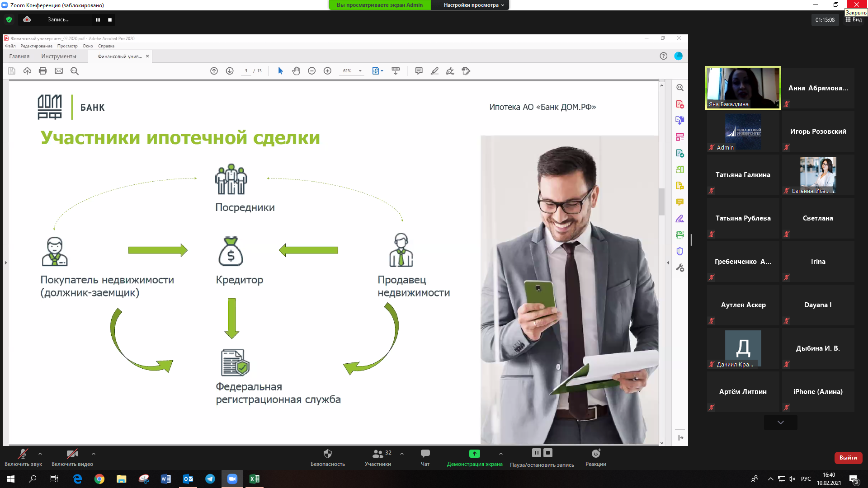Open Zoom Reactions menu

(x=596, y=457)
